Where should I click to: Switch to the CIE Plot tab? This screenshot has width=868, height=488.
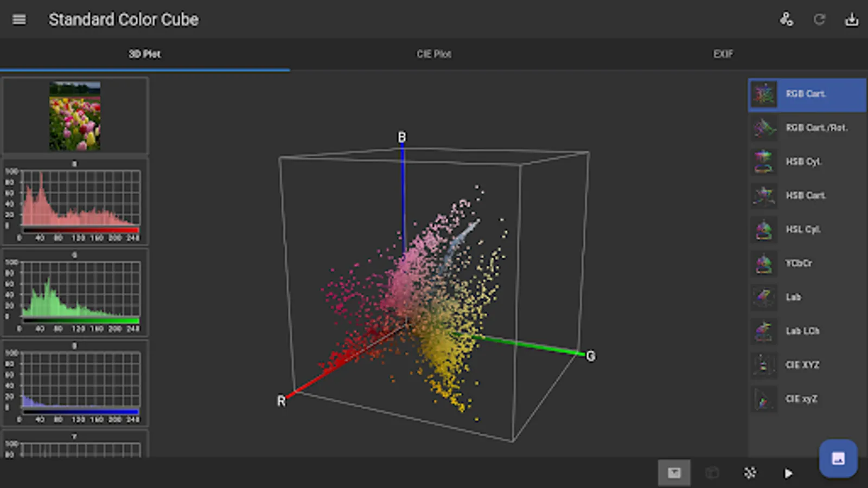coord(434,54)
